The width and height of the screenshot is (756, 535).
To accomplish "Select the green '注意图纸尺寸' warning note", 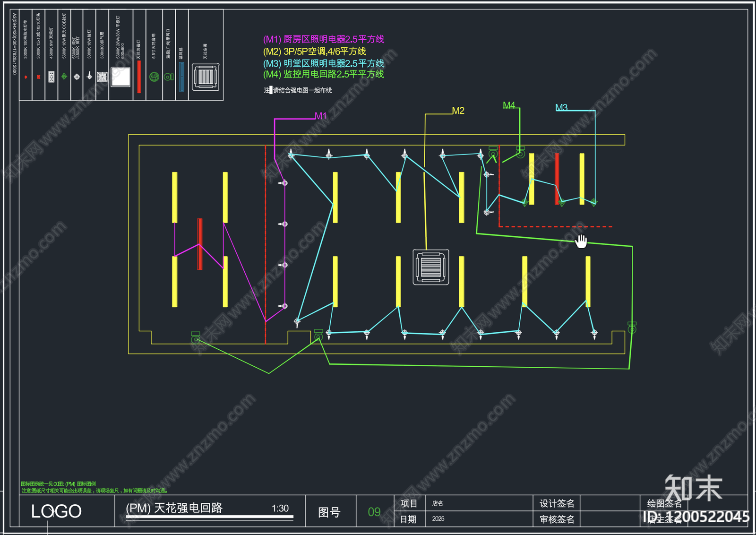I will pos(94,491).
